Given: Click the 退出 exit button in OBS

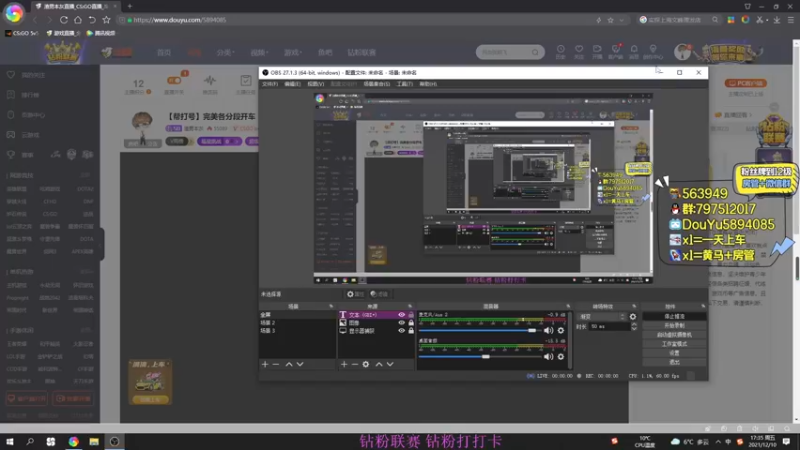Looking at the screenshot, I should pos(674,362).
